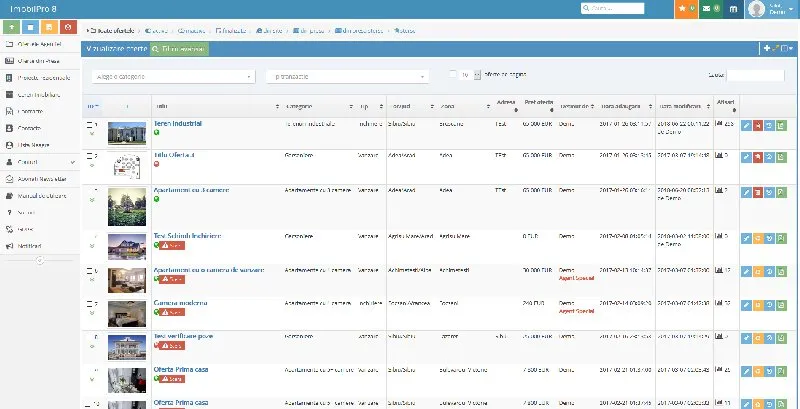This screenshot has height=409, width=800.
Task: Click the blue quick-action button above the sidebar
Action: 30,27
